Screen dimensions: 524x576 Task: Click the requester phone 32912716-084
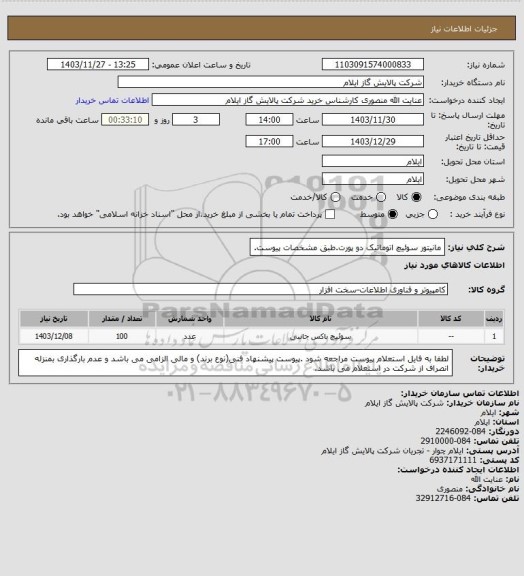tap(443, 498)
